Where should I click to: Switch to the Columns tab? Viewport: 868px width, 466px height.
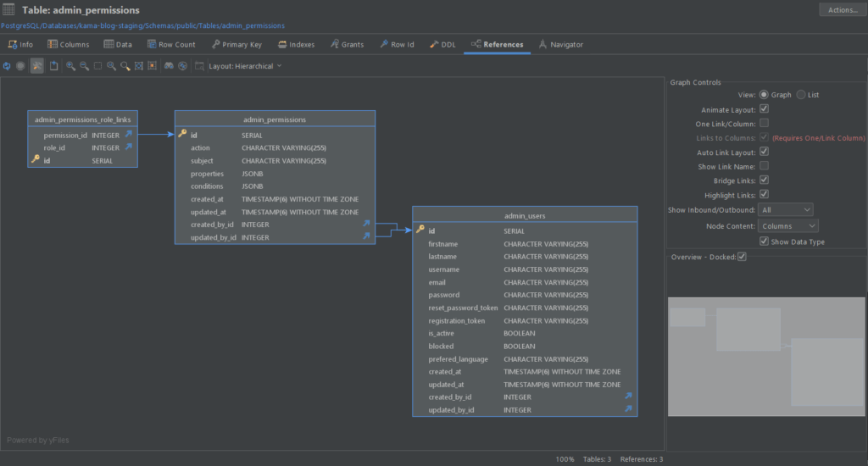tap(68, 44)
